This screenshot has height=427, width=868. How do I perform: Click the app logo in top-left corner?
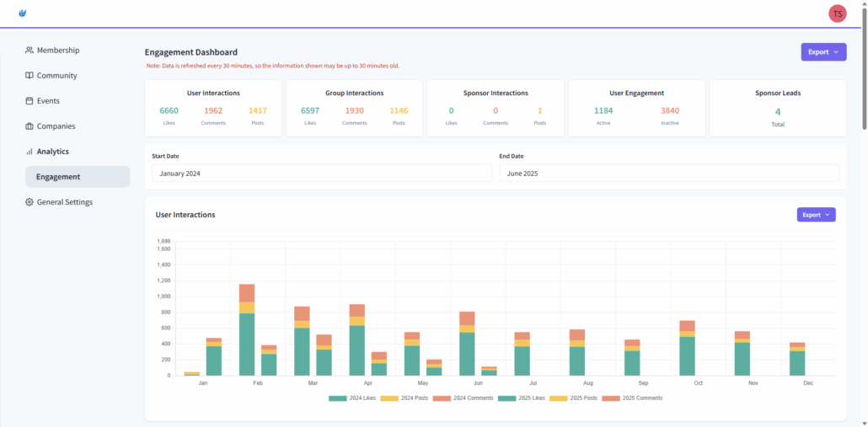tap(23, 13)
